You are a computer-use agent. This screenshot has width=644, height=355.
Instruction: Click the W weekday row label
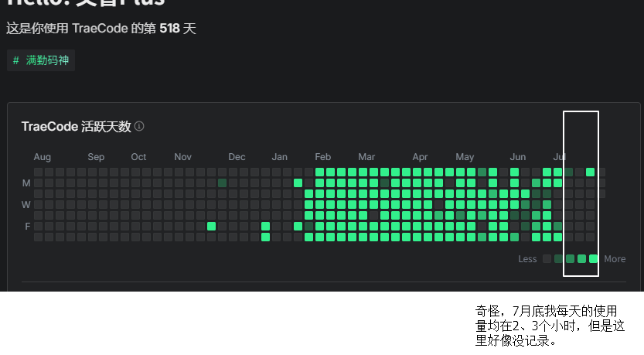pos(26,205)
